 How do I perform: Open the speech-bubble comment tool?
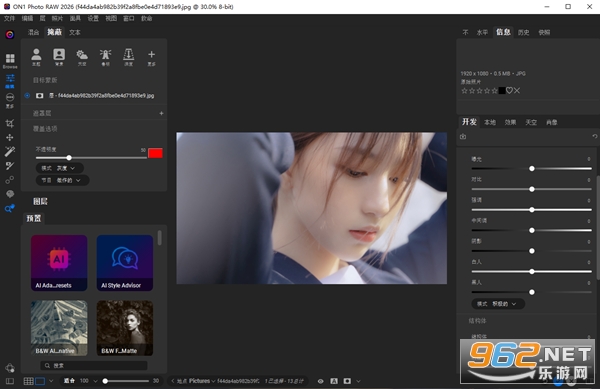(10, 194)
